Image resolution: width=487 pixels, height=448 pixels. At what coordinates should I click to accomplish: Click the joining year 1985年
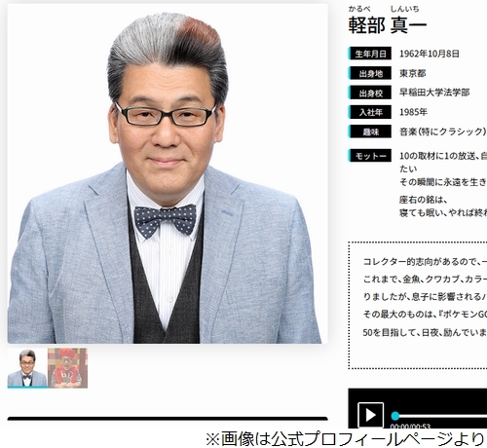pos(413,112)
